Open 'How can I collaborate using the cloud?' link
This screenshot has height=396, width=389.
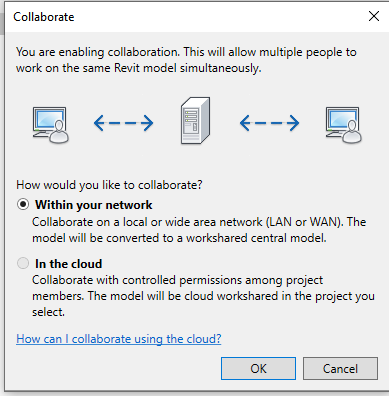[119, 339]
